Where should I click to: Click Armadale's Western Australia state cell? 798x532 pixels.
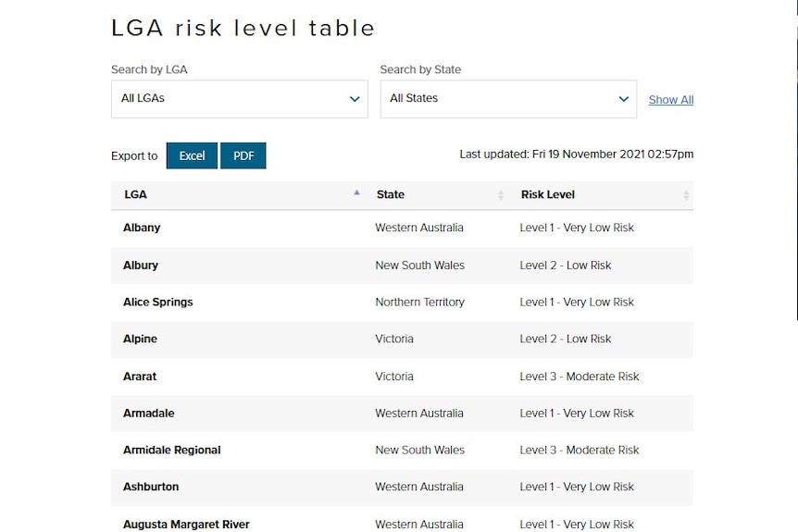(419, 413)
